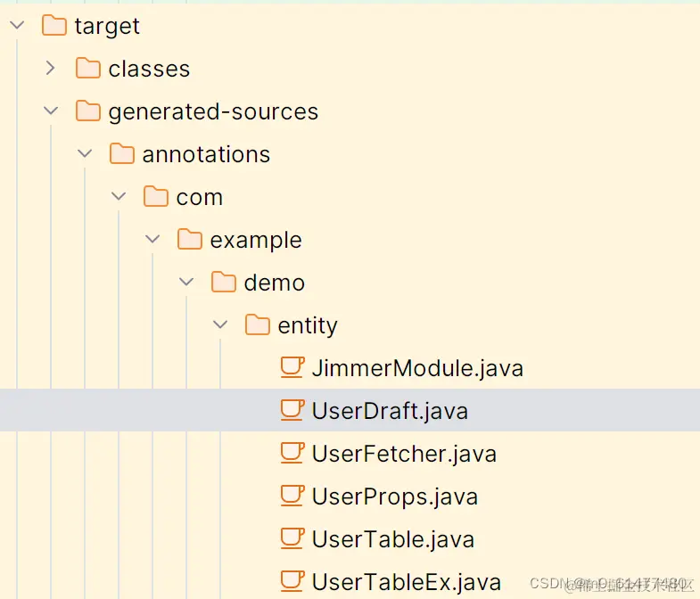Click the Java icon of UserTableEx.java
This screenshot has height=599, width=700.
click(x=292, y=581)
